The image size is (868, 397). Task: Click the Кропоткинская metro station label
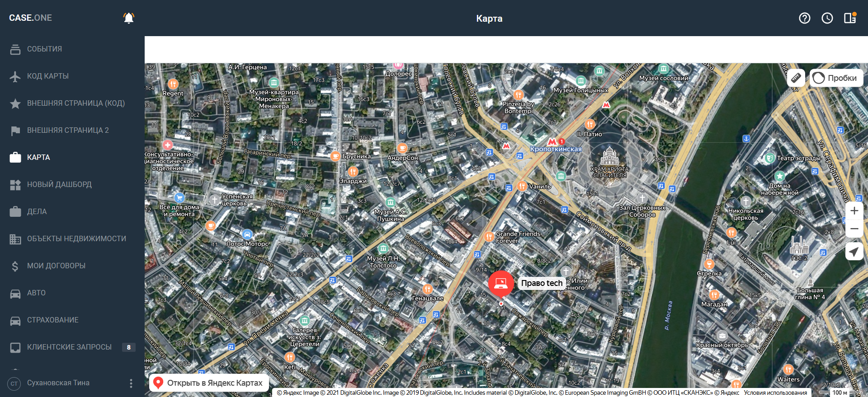point(556,149)
